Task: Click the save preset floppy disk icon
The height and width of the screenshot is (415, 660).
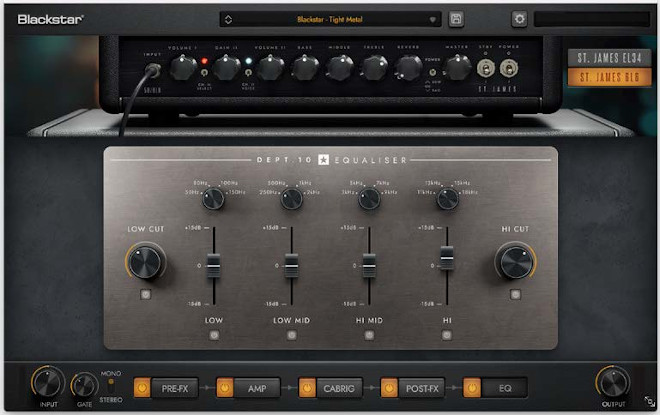Action: pyautogui.click(x=456, y=19)
